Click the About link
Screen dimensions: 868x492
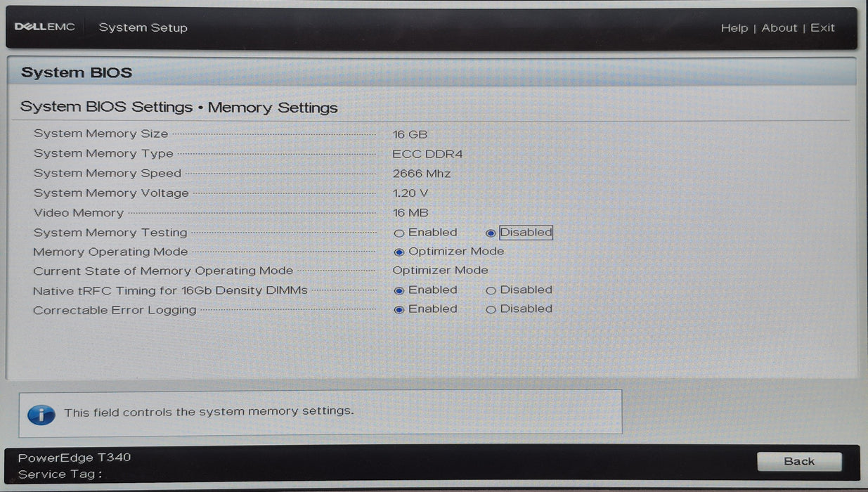pyautogui.click(x=779, y=27)
